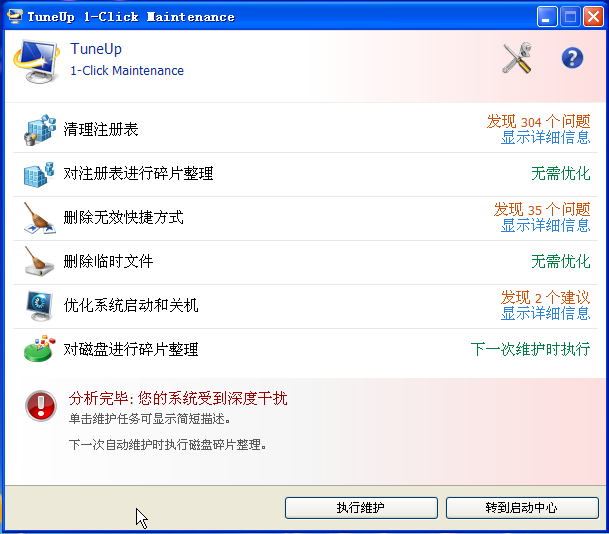Click the title bar TuneUp app icon
The width and height of the screenshot is (609, 534).
(x=15, y=16)
